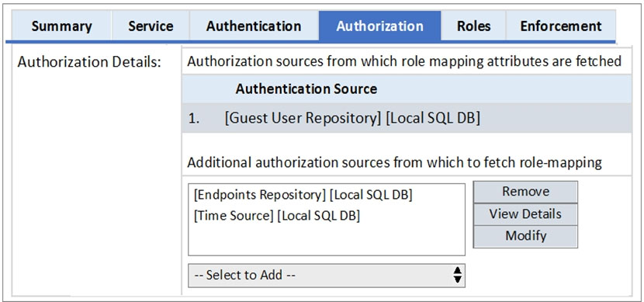
Task: Go to the Authentication tab
Action: point(254,26)
